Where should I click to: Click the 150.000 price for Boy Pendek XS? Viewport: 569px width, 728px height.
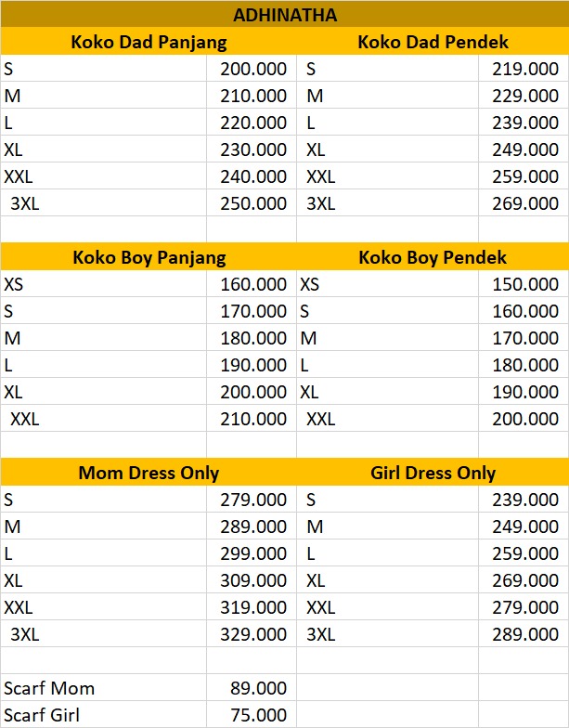click(524, 284)
